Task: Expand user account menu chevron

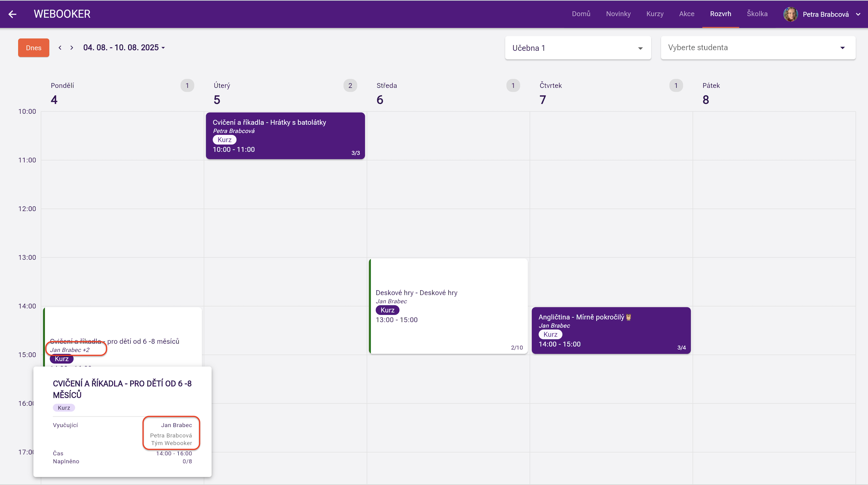Action: (x=858, y=14)
